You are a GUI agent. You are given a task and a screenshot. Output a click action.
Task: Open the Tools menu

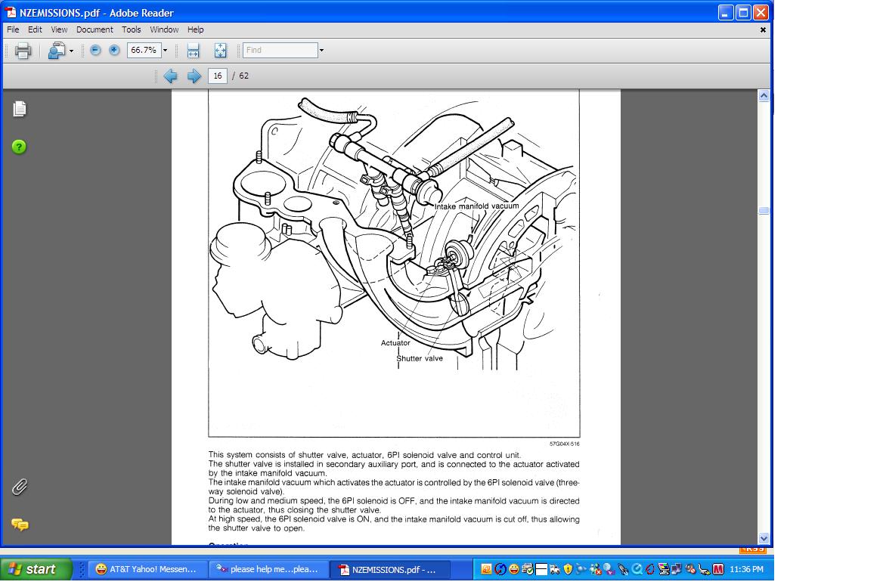[x=132, y=29]
